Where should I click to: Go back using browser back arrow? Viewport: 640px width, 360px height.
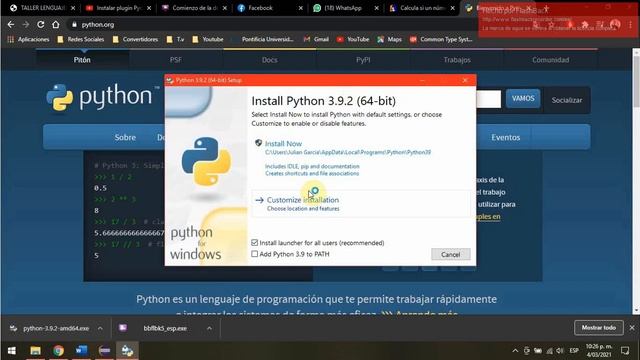(x=11, y=24)
